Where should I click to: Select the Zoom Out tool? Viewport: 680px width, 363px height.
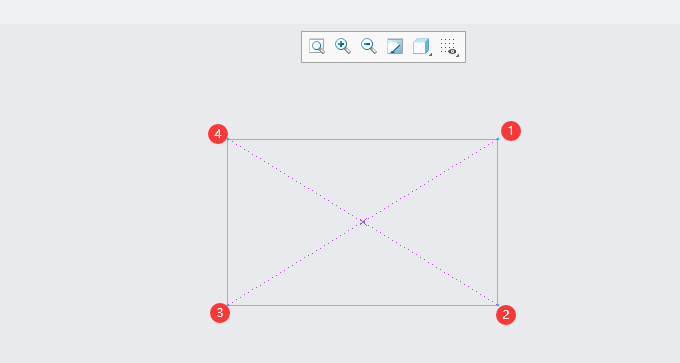[369, 46]
